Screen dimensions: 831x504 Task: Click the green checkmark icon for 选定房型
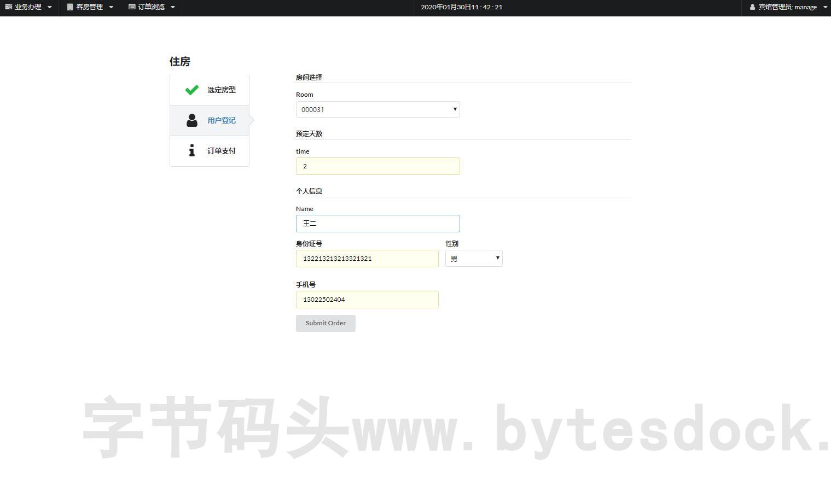[x=191, y=90]
